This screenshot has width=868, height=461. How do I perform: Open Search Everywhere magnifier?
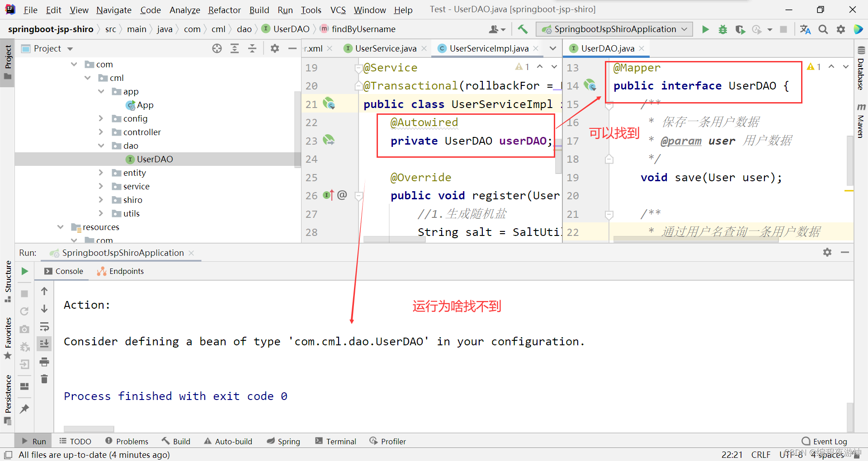click(823, 29)
